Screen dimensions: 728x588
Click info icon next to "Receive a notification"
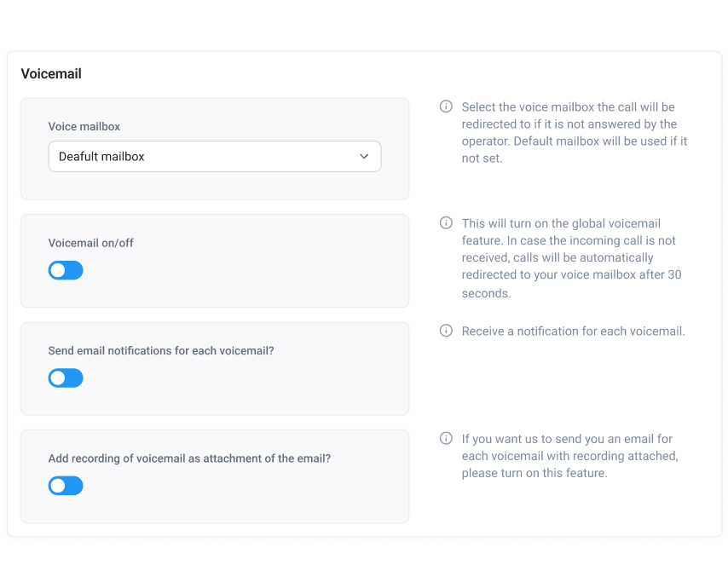coord(446,331)
